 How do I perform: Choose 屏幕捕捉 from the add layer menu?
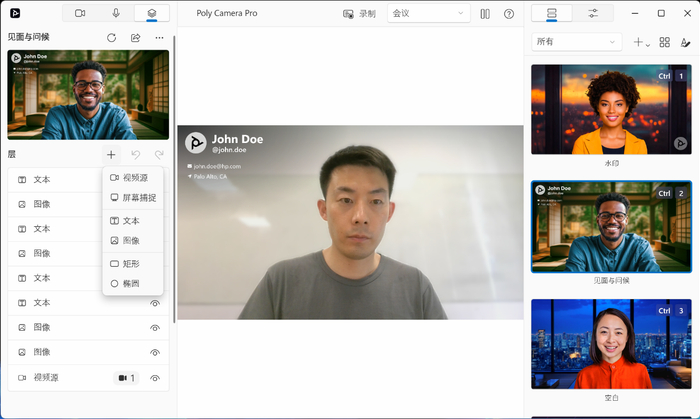132,198
